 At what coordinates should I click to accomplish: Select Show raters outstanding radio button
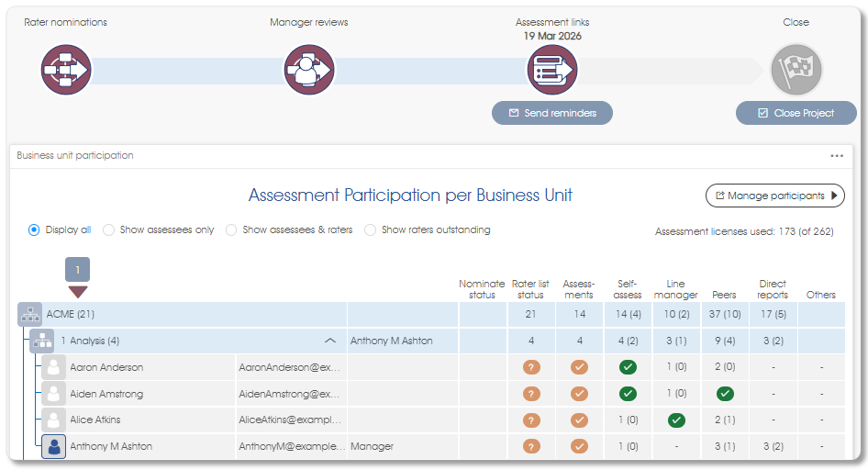click(x=370, y=229)
